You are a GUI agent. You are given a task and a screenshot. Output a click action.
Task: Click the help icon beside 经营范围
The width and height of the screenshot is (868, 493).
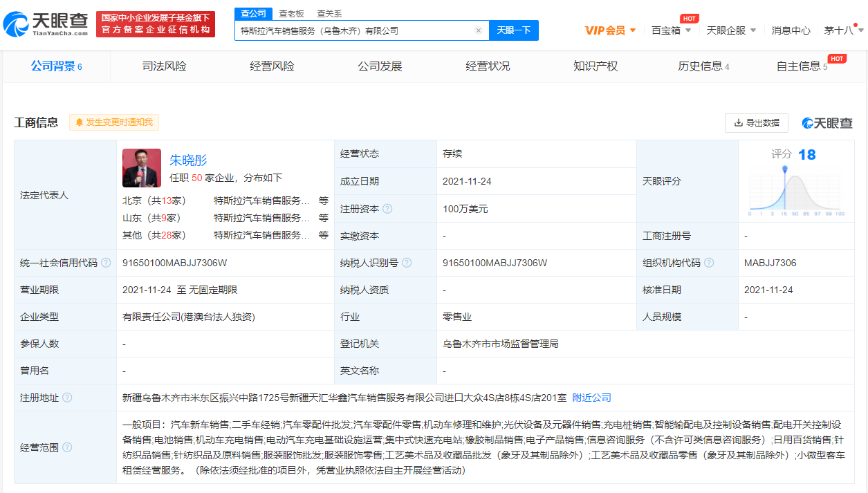pyautogui.click(x=67, y=447)
